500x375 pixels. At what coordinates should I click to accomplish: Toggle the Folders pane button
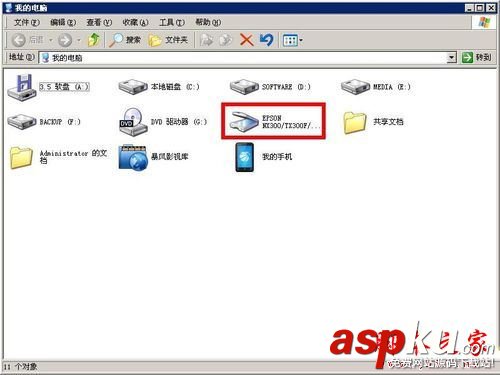[x=168, y=40]
